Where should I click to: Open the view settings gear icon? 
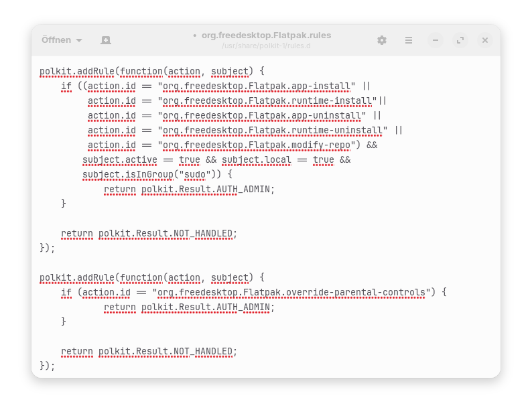coord(382,40)
